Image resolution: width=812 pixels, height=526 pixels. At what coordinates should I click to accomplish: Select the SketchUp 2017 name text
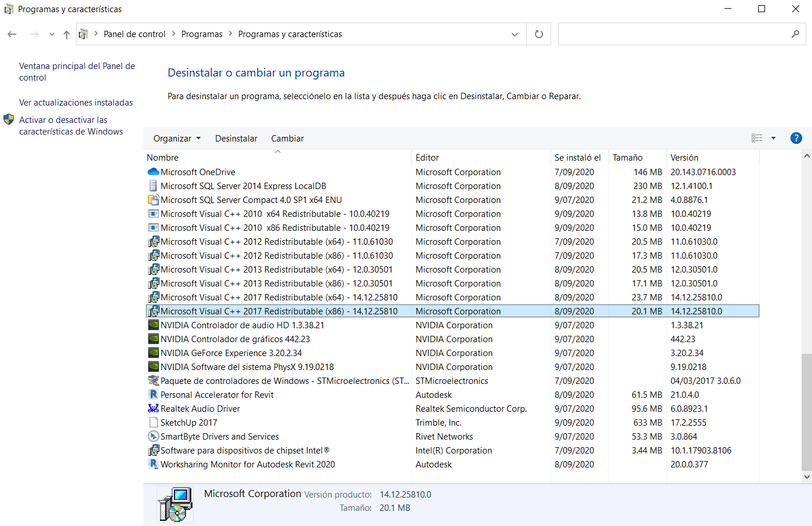[x=189, y=423]
